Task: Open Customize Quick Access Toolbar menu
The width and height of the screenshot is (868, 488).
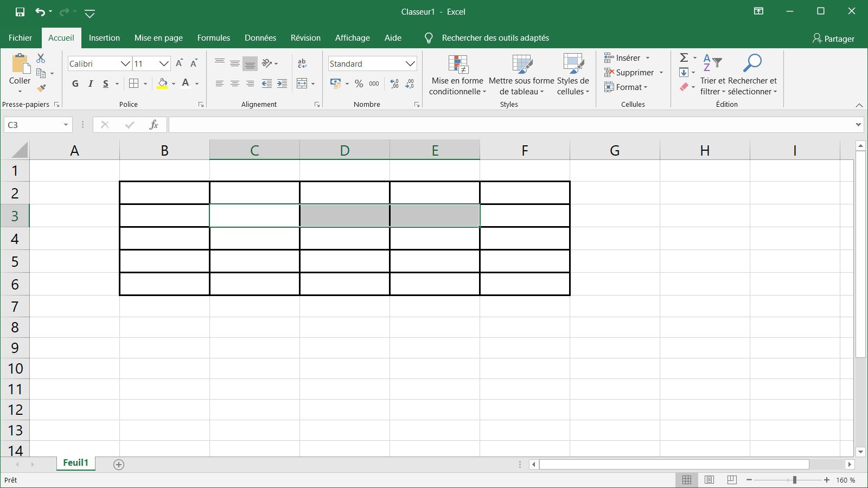Action: [x=90, y=13]
